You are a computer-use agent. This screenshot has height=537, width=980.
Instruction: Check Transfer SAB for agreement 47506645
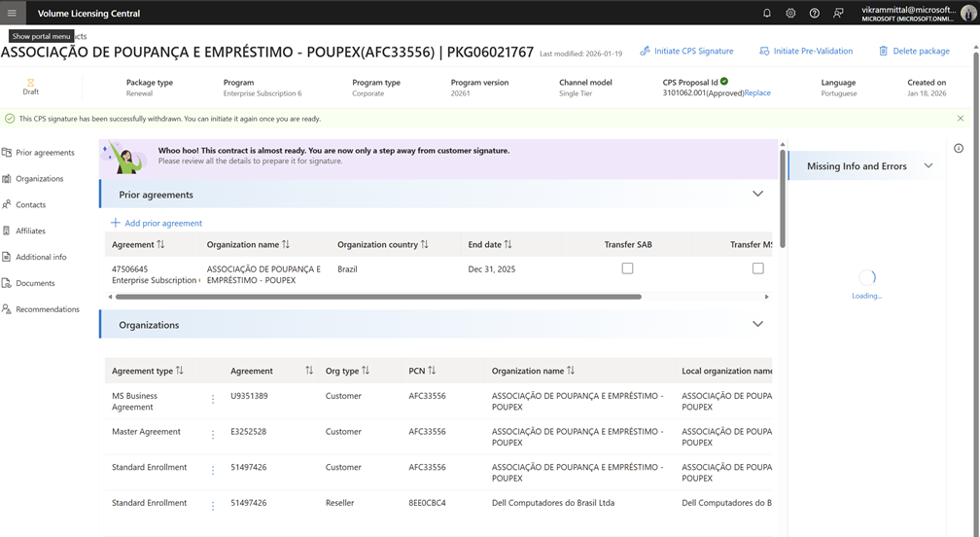pyautogui.click(x=627, y=268)
